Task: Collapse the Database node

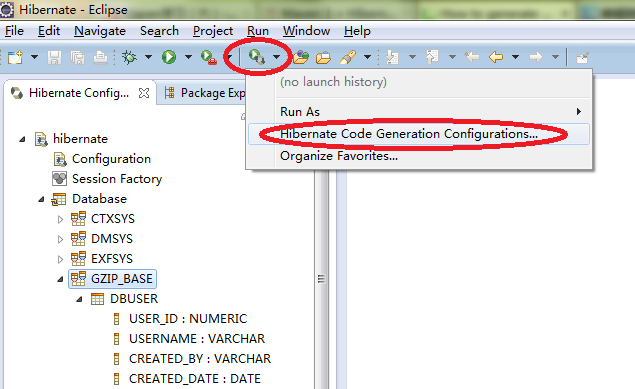Action: pos(41,199)
